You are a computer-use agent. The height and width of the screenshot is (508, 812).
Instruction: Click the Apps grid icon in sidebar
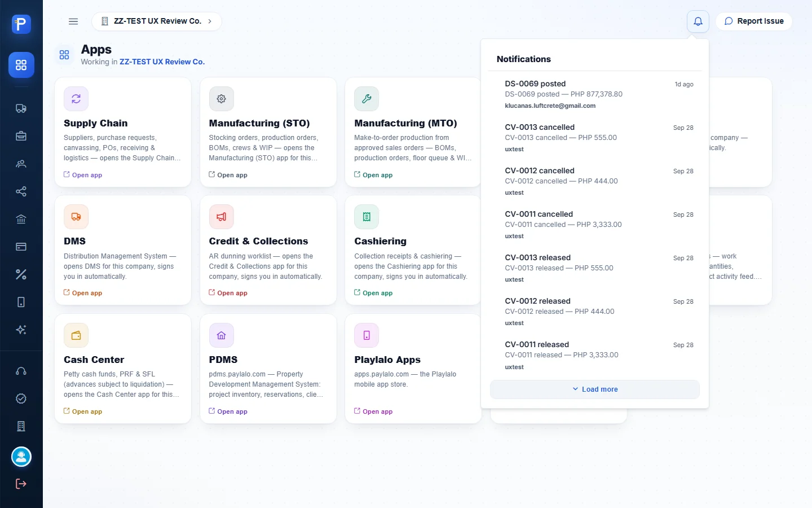click(21, 65)
